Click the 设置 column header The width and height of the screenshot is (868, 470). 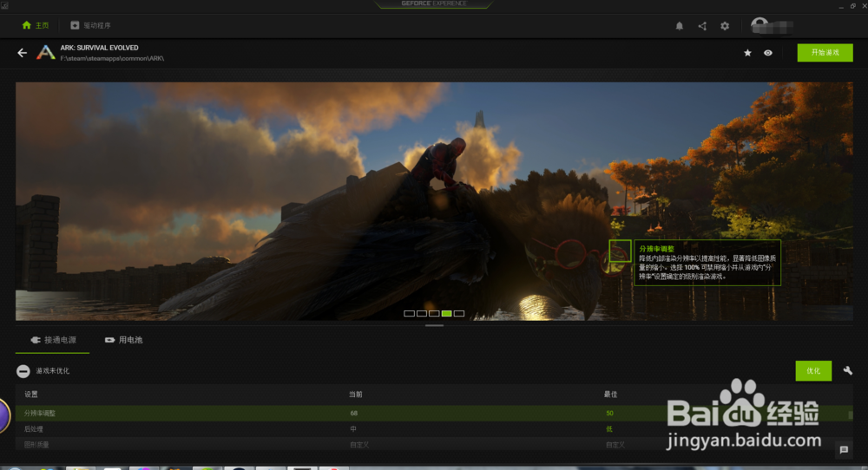[x=31, y=395]
